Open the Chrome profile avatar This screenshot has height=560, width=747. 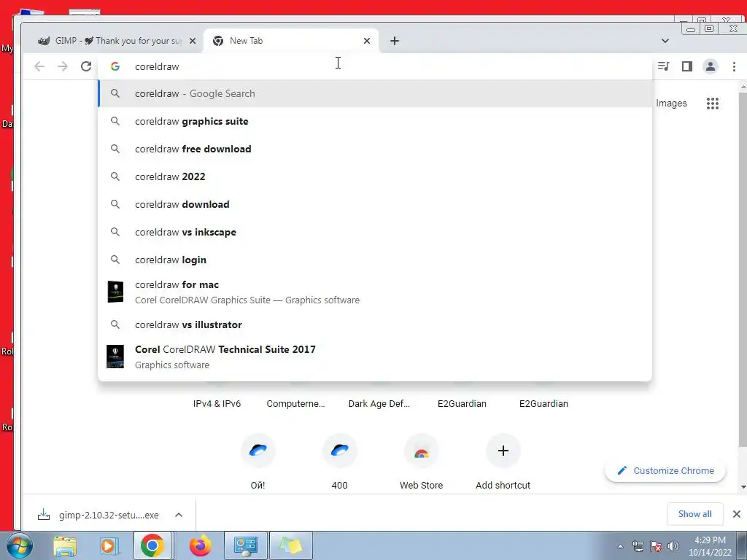(711, 66)
